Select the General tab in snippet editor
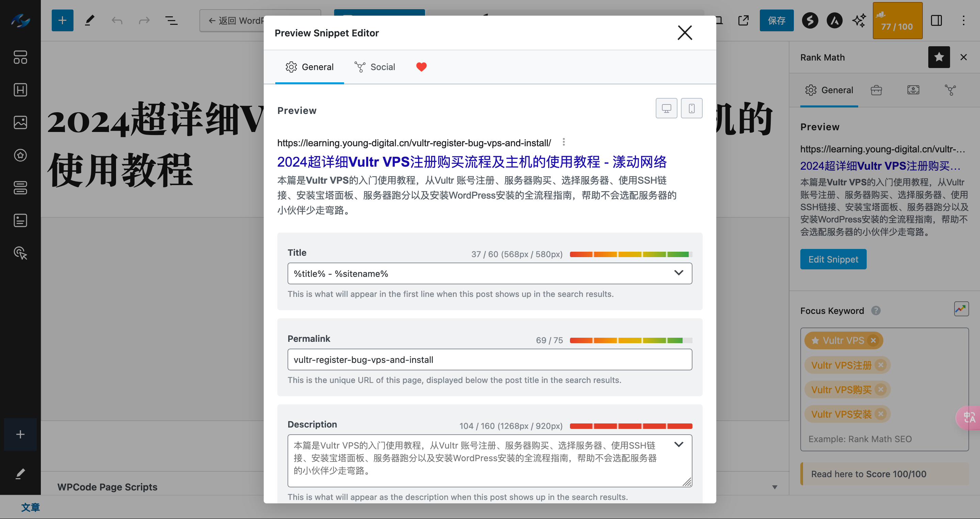Viewport: 980px width, 519px height. (309, 67)
